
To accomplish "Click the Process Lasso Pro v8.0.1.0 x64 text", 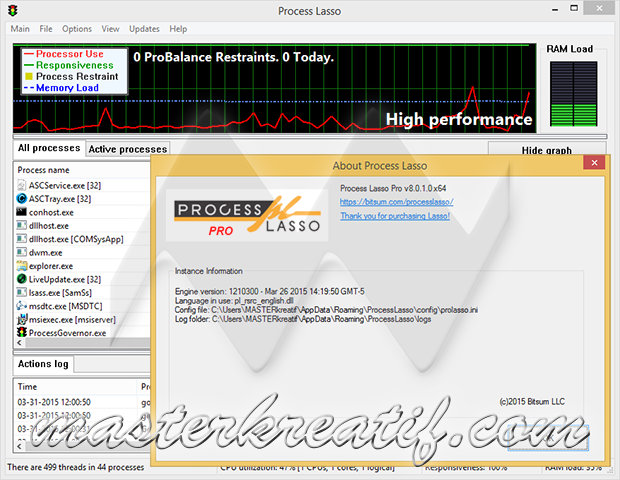I will (393, 188).
